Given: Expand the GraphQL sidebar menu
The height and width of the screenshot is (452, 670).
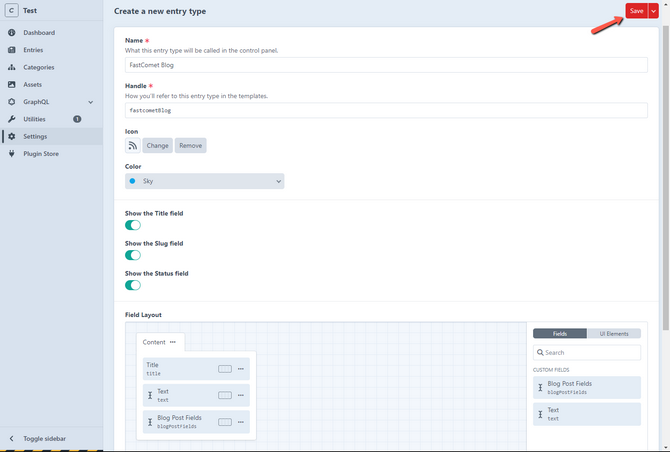Looking at the screenshot, I should [x=91, y=102].
